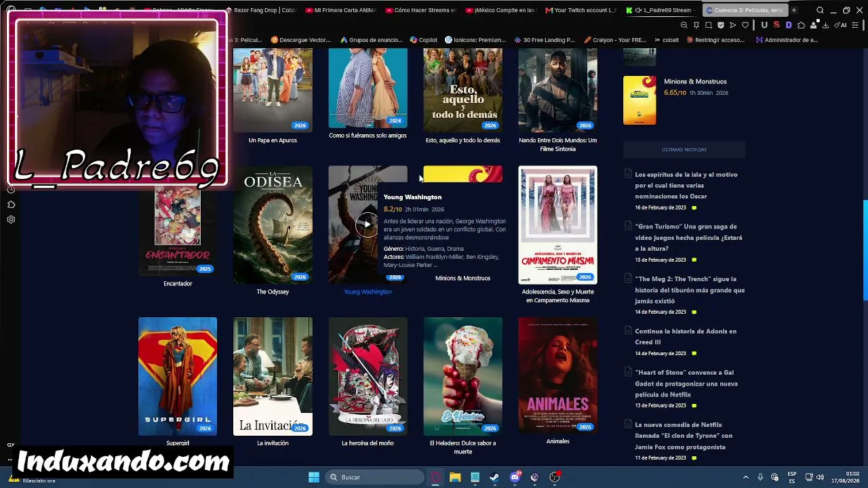Image resolution: width=868 pixels, height=488 pixels.
Task: Switch to the México Compite en las tab
Action: (x=500, y=10)
